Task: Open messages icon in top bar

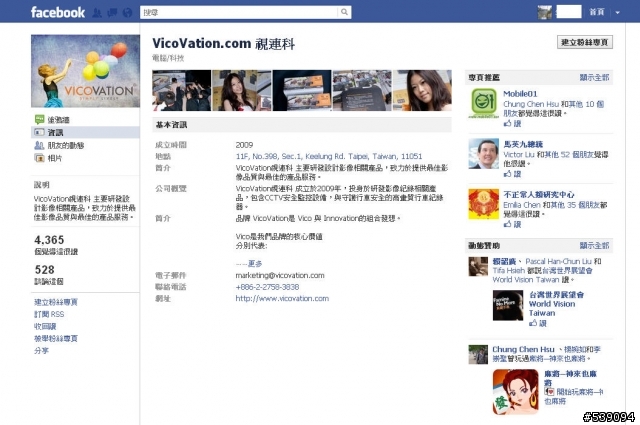Action: 112,13
